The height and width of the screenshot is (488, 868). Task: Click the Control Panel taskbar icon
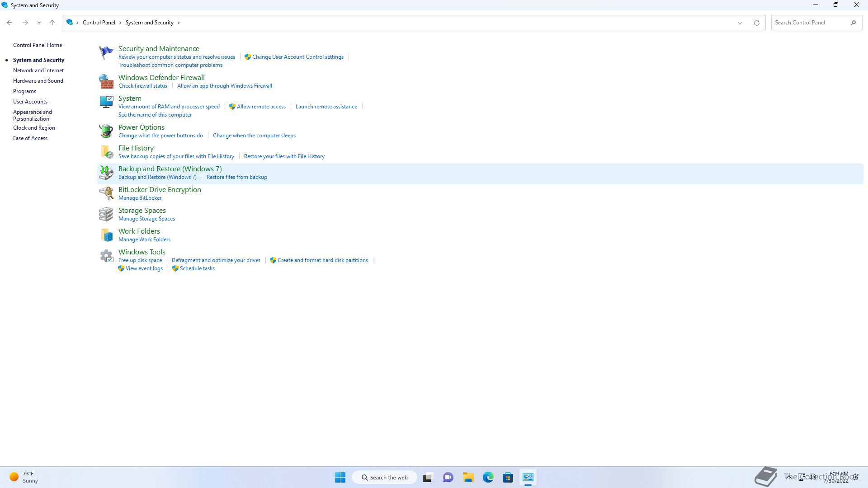coord(528,477)
